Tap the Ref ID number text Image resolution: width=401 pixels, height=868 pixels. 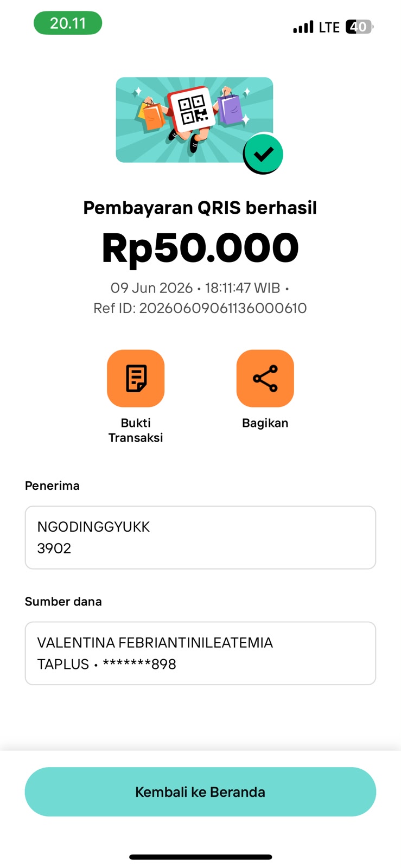(200, 308)
